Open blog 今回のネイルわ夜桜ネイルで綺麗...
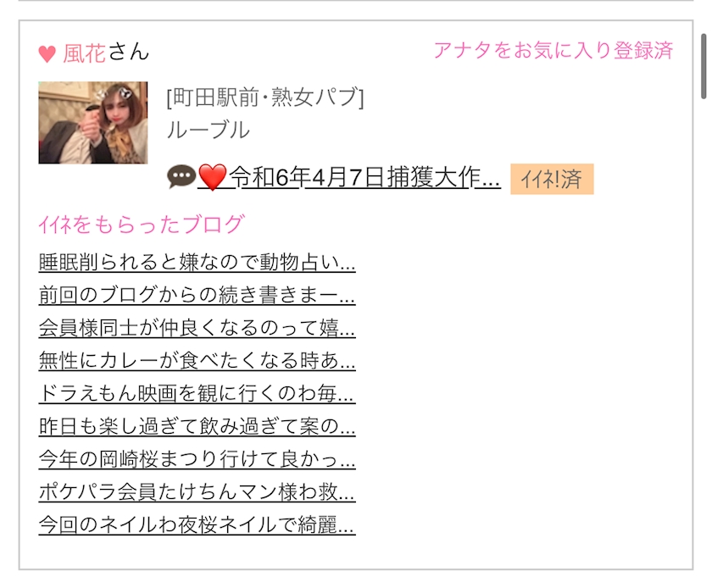712x588 pixels. click(197, 525)
